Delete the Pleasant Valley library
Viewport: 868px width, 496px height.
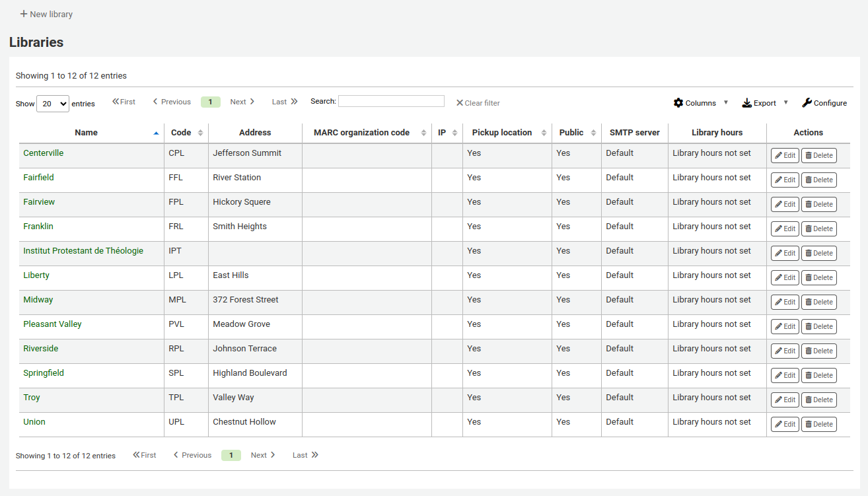(x=819, y=327)
